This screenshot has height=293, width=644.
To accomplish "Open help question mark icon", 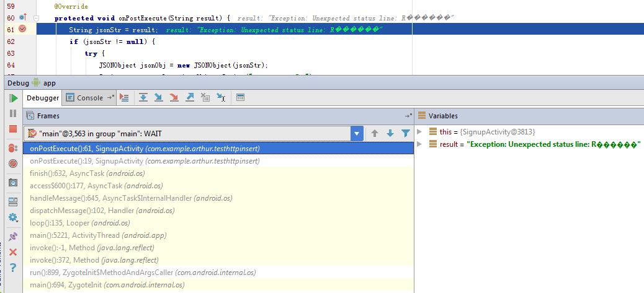I will [13, 268].
